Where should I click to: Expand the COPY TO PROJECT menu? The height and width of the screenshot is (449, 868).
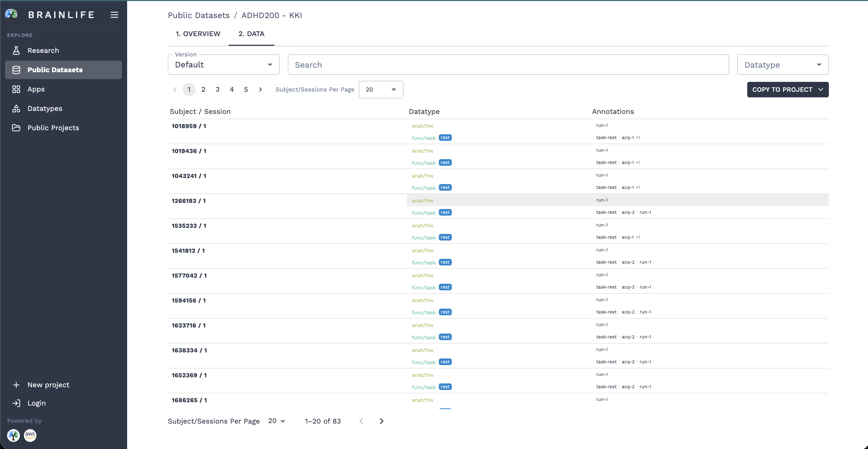788,89
